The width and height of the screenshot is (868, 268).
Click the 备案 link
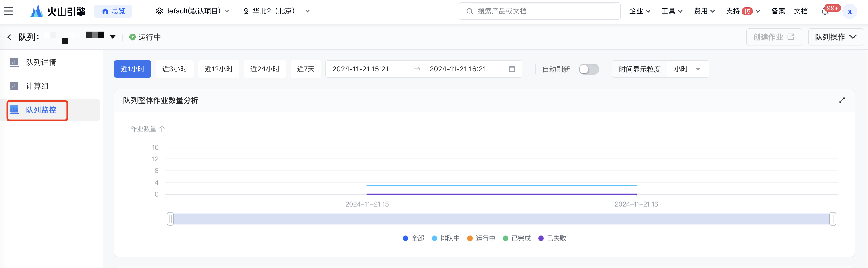click(778, 11)
